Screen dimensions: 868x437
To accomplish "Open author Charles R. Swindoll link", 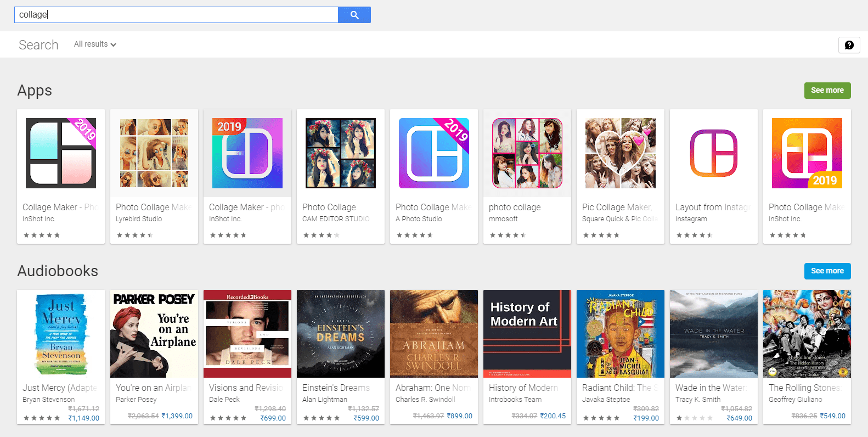I will click(x=425, y=400).
